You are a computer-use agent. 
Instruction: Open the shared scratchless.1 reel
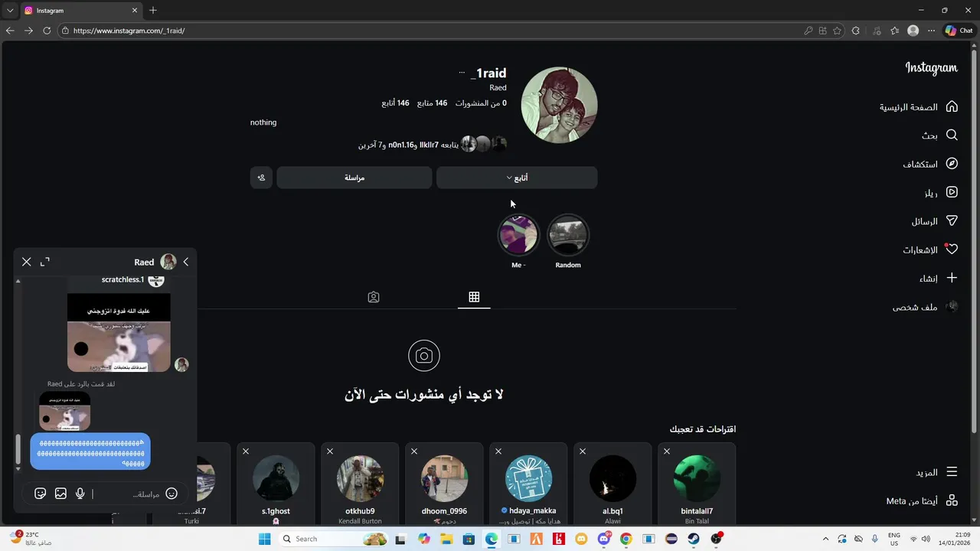point(119,332)
